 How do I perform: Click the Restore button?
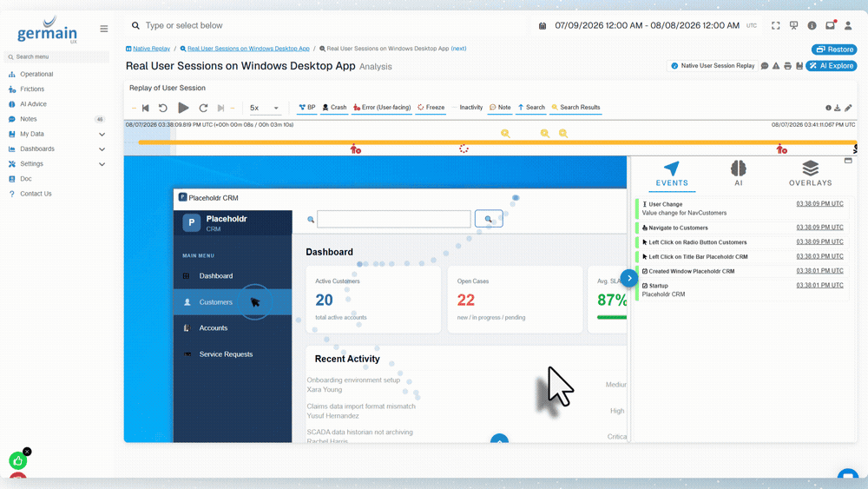point(834,50)
